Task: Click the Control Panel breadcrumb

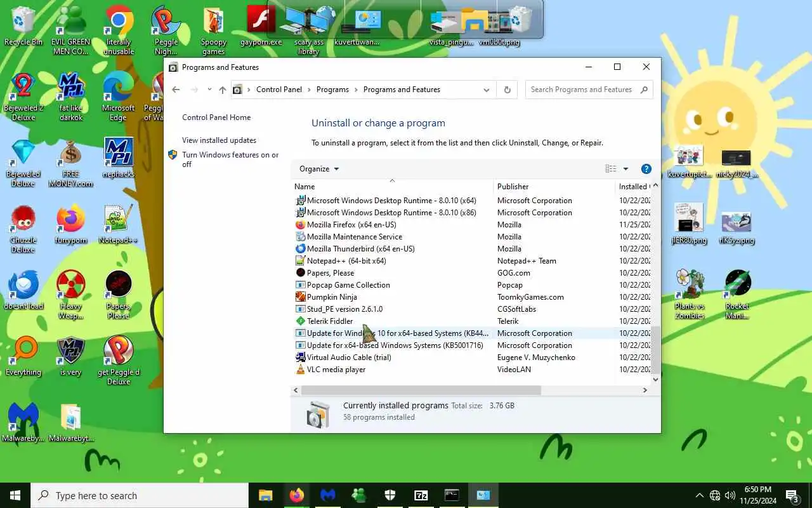Action: [x=279, y=90]
